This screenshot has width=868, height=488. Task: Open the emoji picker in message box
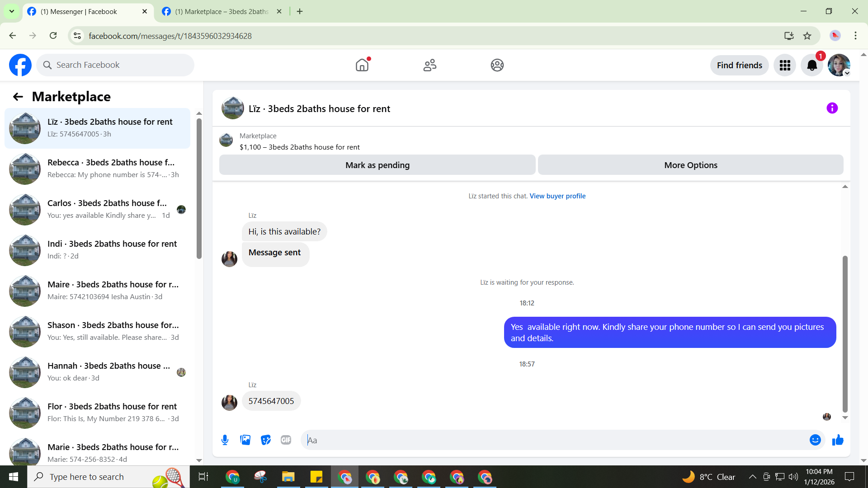click(x=815, y=440)
